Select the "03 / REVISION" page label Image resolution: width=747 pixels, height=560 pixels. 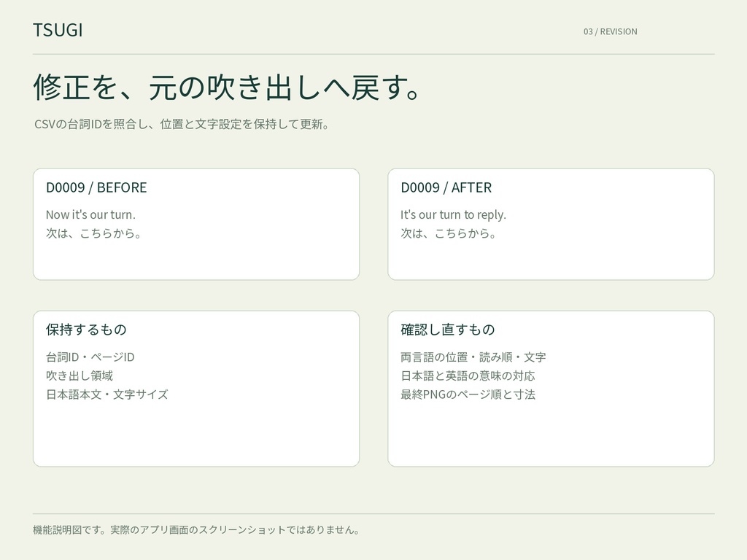coord(611,31)
